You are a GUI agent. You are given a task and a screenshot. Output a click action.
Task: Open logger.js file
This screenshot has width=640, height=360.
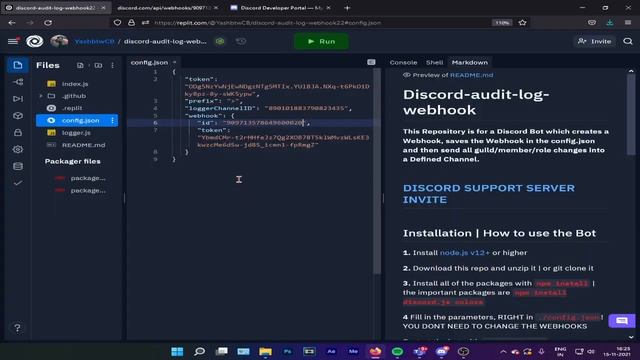coord(76,133)
